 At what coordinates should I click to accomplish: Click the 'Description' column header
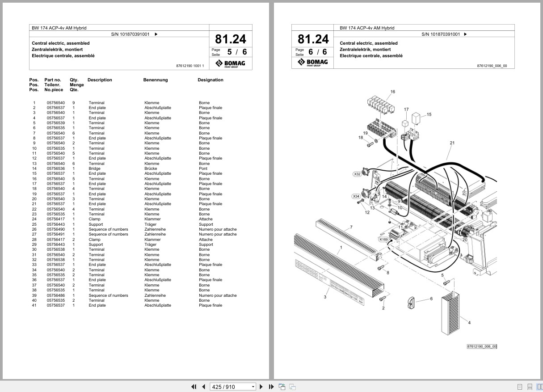100,80
